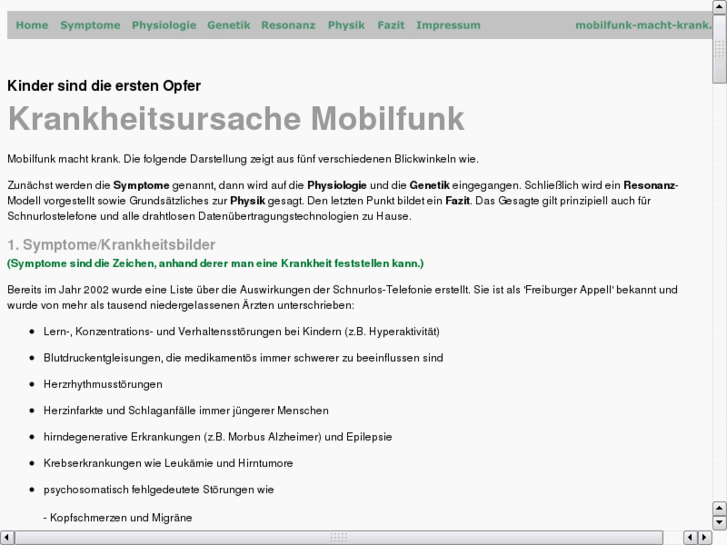
Task: Click the line '- Kopfschmerzen und Migräne'
Action: (118, 518)
